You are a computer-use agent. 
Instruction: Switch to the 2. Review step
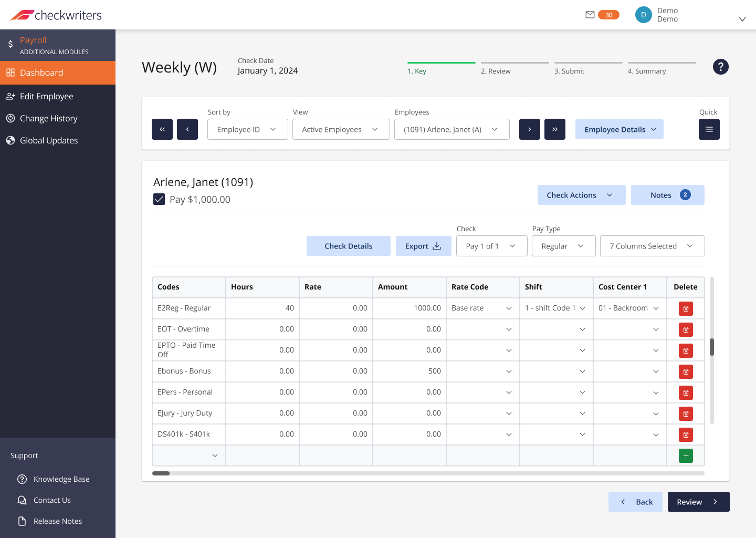(x=496, y=71)
